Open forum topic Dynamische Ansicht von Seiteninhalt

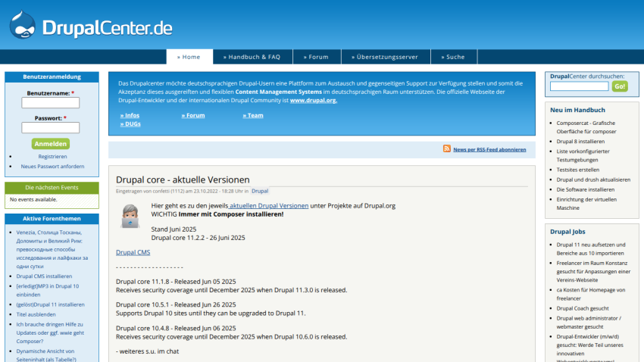pos(46,355)
